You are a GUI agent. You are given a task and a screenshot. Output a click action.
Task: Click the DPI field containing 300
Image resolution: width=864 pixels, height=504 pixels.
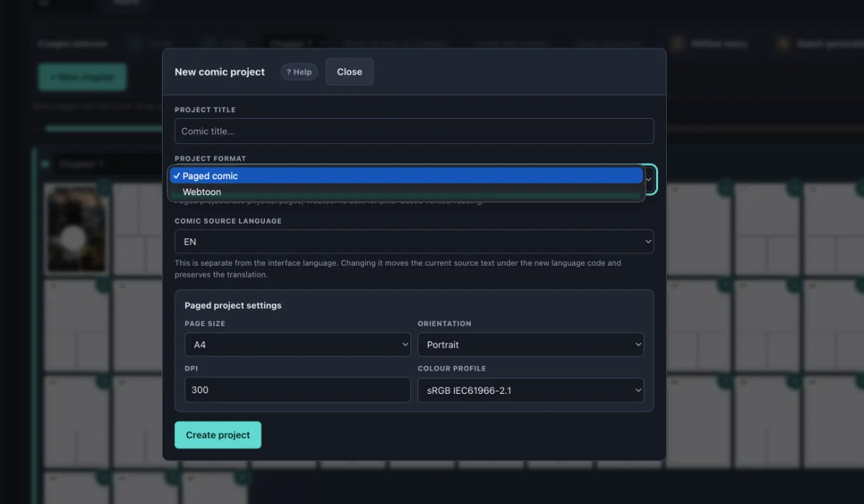click(297, 390)
